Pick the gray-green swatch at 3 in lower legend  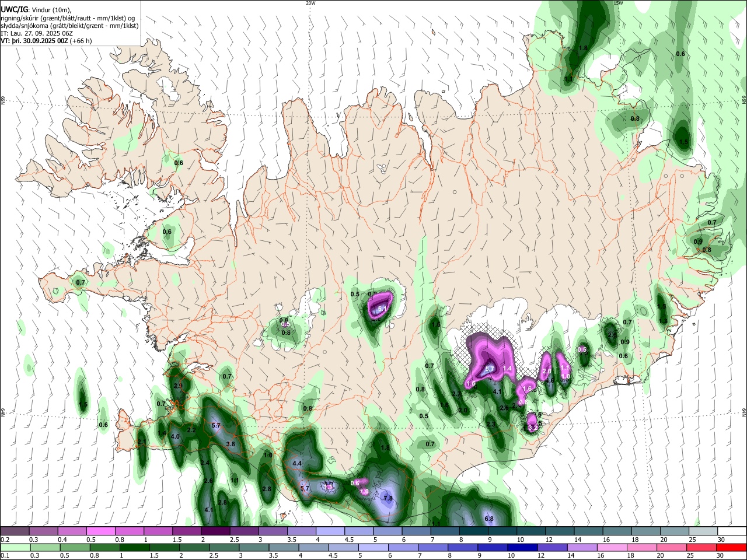click(254, 547)
